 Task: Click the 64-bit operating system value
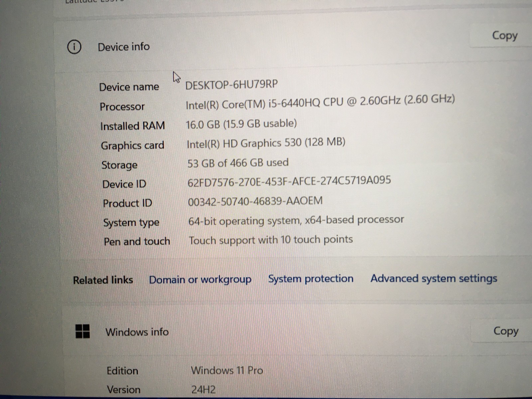coord(296,220)
